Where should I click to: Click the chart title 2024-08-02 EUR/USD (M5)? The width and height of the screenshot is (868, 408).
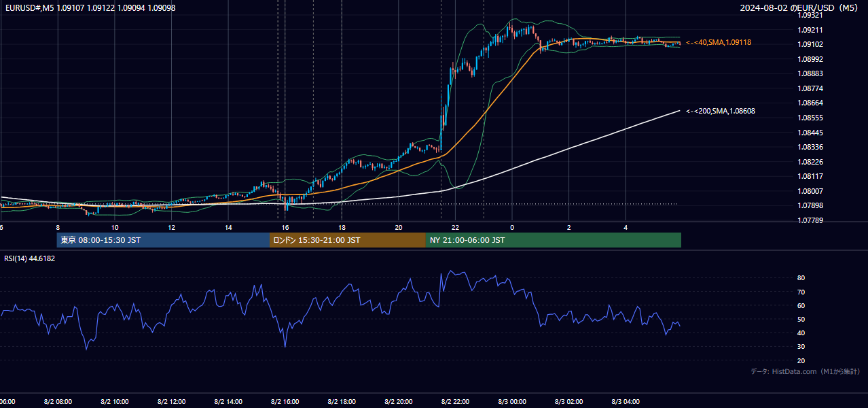[x=800, y=7]
